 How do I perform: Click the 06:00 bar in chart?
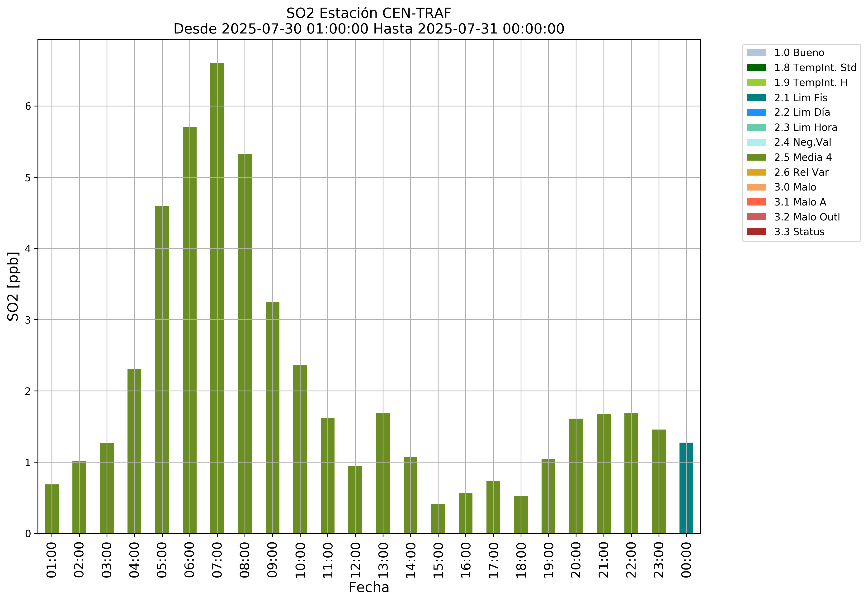click(x=190, y=330)
